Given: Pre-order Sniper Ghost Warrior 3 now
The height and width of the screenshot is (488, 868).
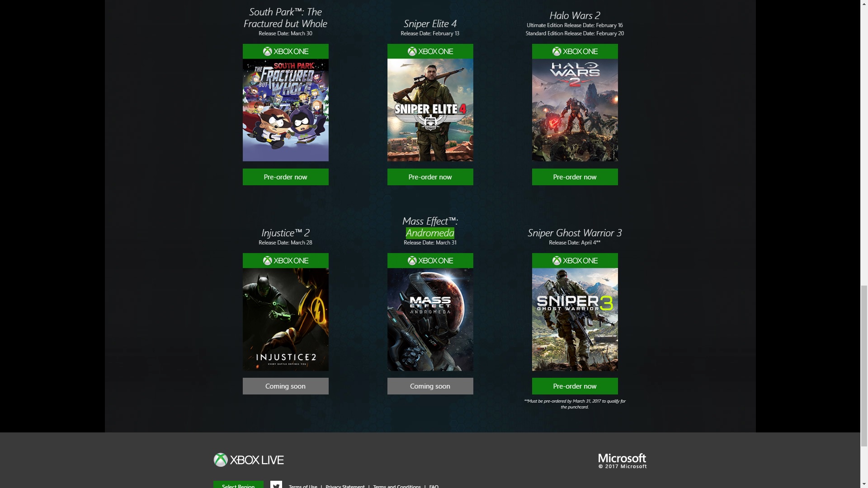Looking at the screenshot, I should point(575,386).
